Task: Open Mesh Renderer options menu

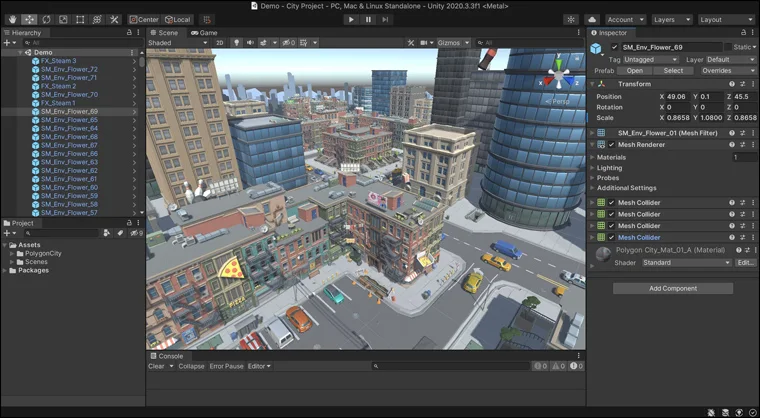Action: coord(753,145)
